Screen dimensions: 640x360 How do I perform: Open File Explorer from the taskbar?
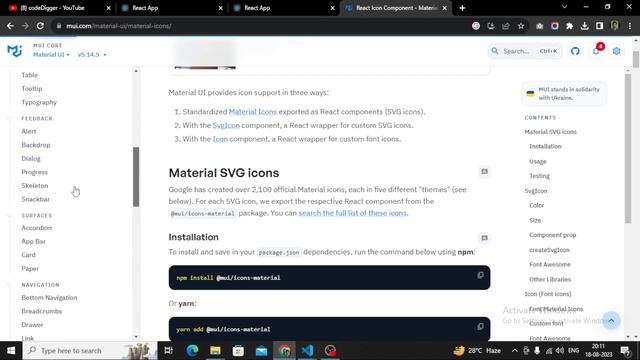(215, 351)
